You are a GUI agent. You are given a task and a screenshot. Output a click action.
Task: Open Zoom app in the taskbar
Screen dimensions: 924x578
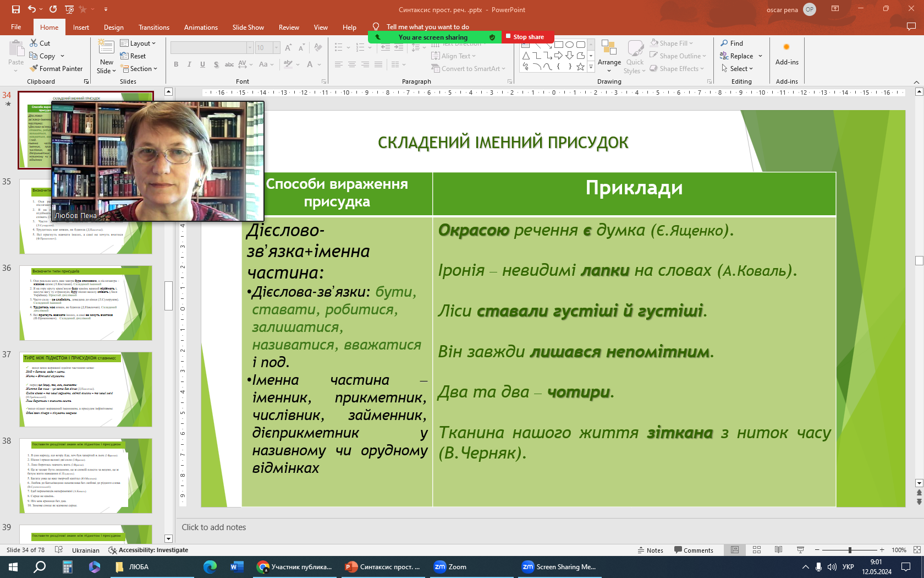click(450, 567)
